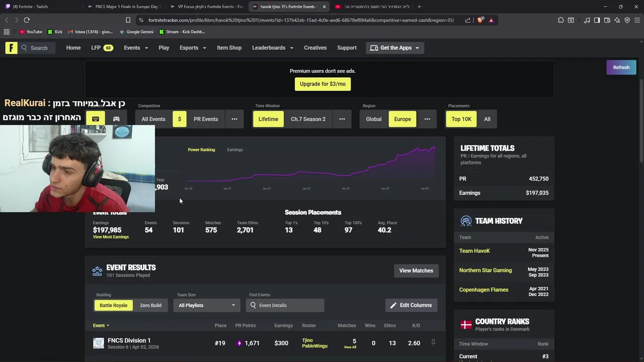Click the VPN shield icon in toolbar

627,20
